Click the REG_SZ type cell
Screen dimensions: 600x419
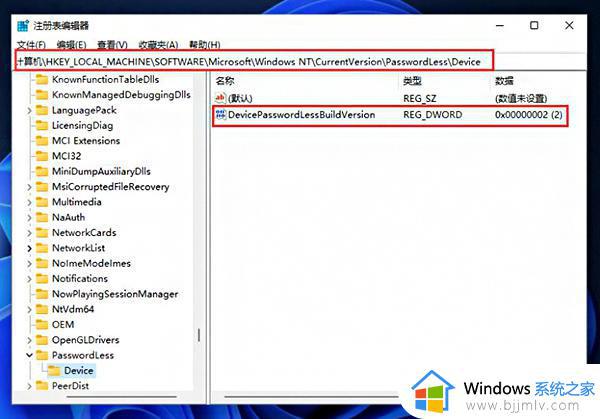coord(420,98)
